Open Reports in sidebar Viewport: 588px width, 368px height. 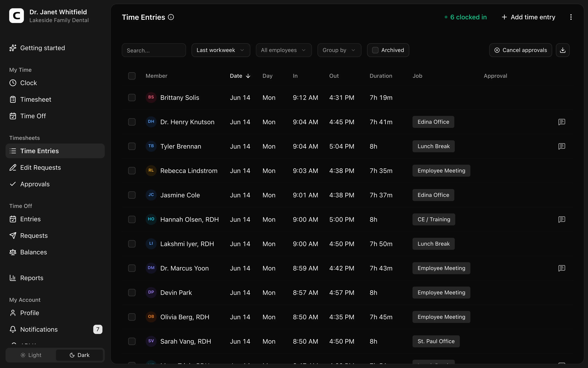55,278
